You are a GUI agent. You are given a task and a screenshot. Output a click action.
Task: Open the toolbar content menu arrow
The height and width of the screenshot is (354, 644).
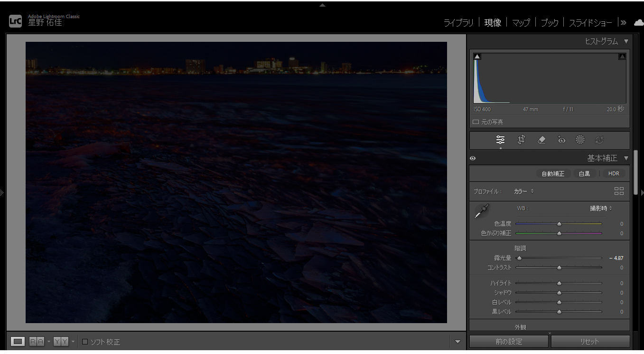[x=457, y=341]
